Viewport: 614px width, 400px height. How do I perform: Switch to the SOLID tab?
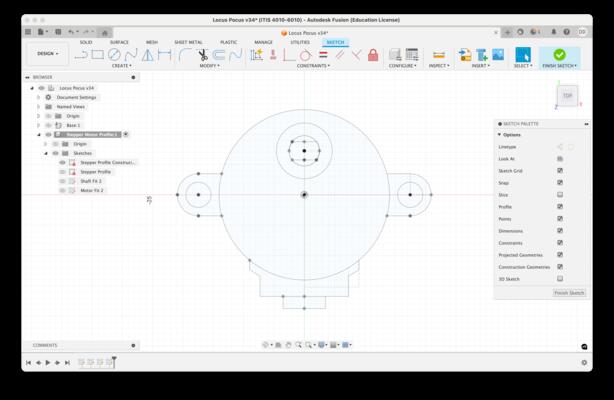click(86, 42)
